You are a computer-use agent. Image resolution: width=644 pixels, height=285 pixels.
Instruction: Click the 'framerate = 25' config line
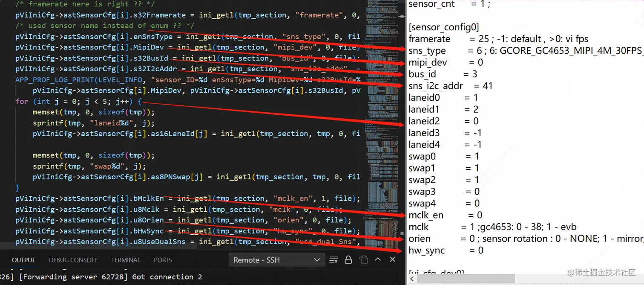pos(498,39)
